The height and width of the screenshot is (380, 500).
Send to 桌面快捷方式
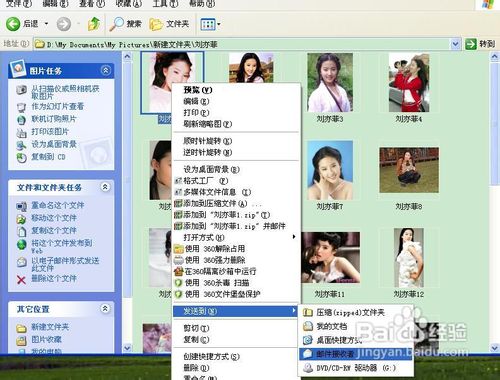pos(356,340)
